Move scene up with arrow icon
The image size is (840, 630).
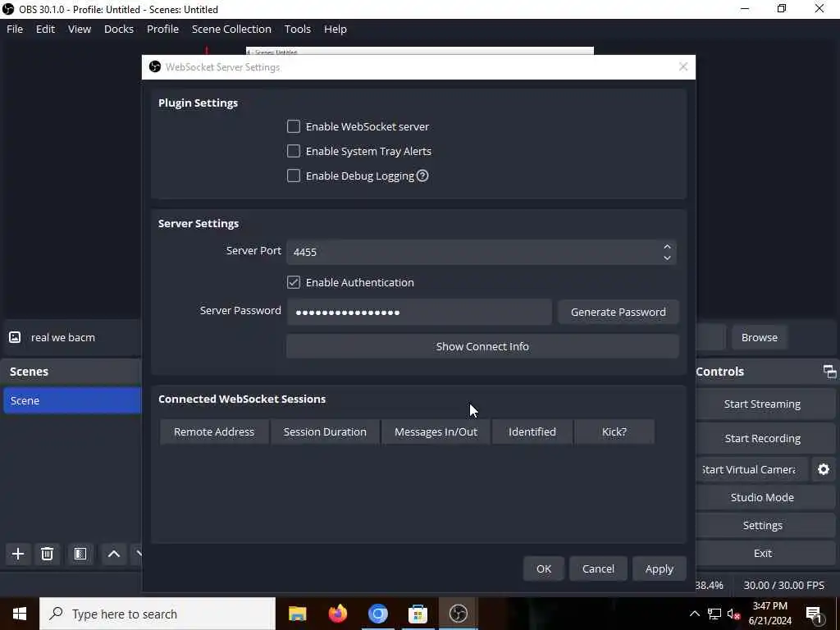coord(113,554)
